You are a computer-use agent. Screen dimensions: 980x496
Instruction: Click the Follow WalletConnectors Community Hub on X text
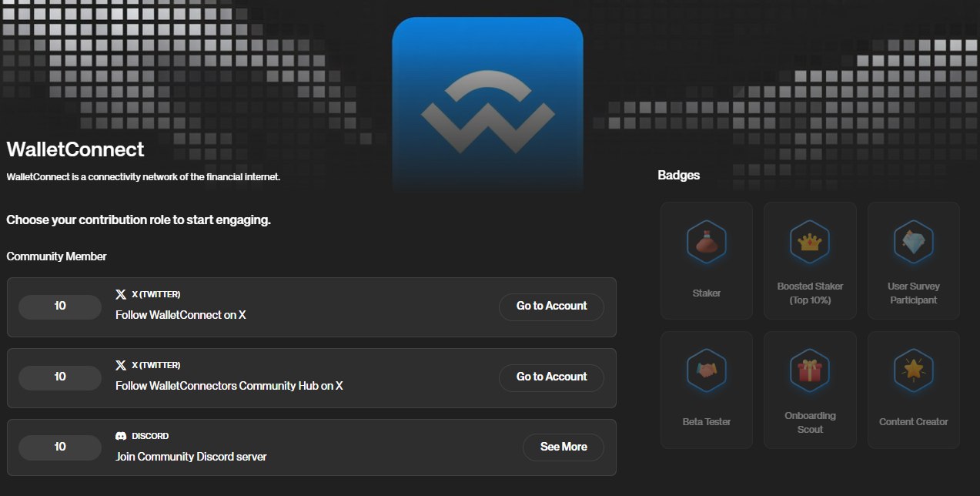(x=229, y=386)
